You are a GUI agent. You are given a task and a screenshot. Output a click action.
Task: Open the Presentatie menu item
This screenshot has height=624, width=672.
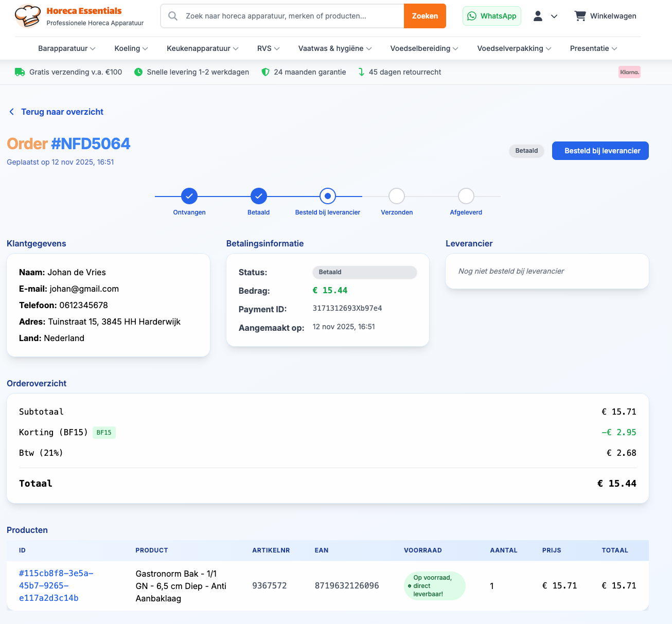[x=593, y=48]
